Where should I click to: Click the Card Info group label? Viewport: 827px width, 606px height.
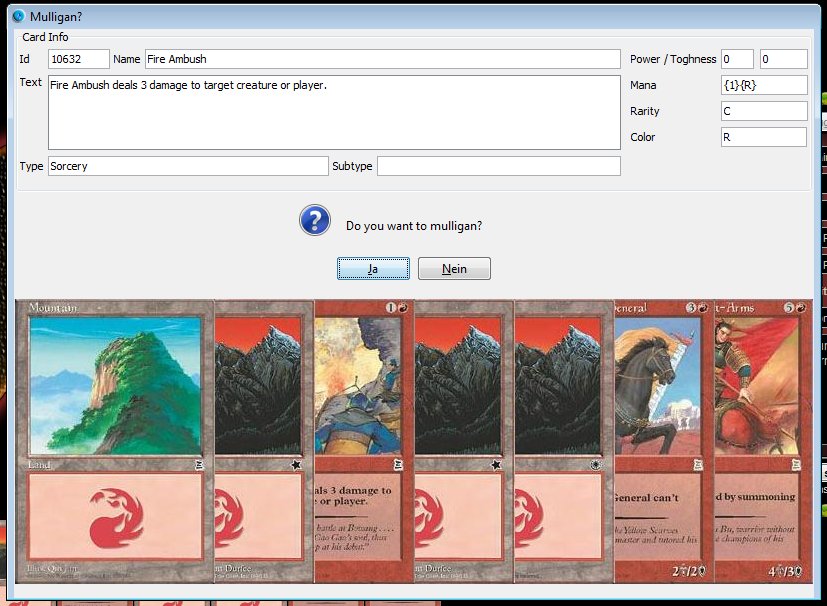coord(45,37)
